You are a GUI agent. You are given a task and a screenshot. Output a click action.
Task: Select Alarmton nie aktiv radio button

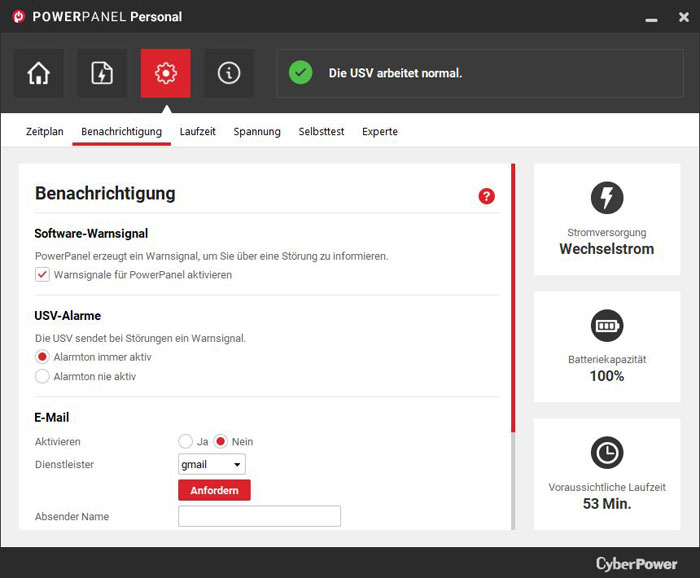pos(42,376)
